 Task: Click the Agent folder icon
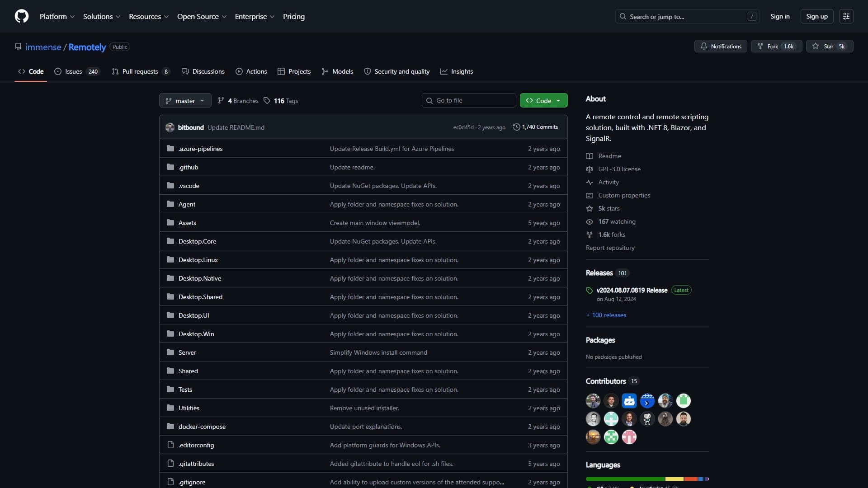click(170, 204)
